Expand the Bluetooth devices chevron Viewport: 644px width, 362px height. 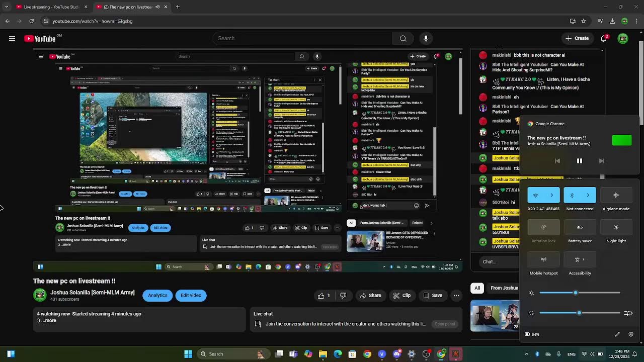[x=588, y=195]
